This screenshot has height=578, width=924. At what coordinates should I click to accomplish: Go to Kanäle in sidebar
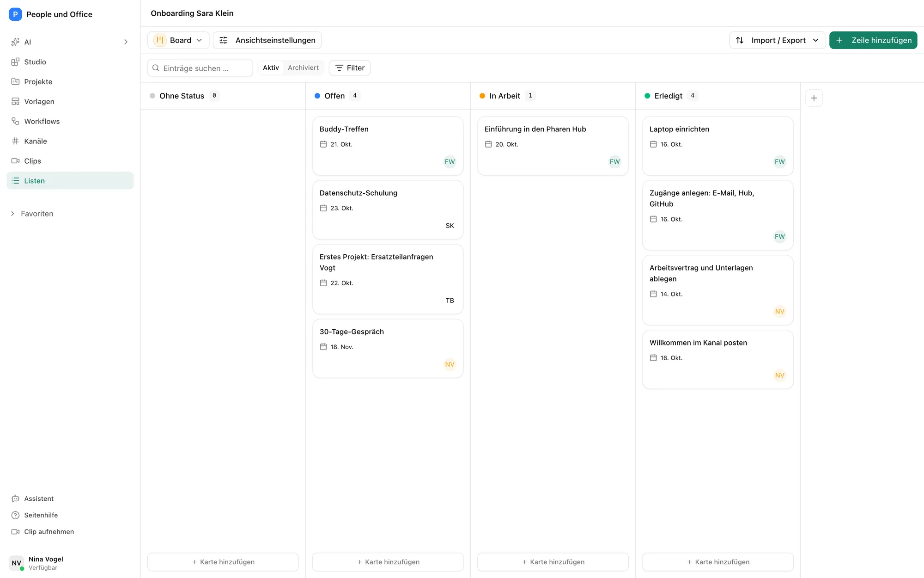click(x=70, y=141)
